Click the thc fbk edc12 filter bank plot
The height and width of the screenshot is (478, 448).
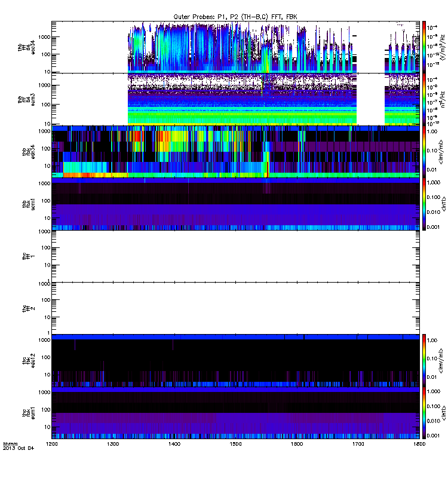point(235,361)
